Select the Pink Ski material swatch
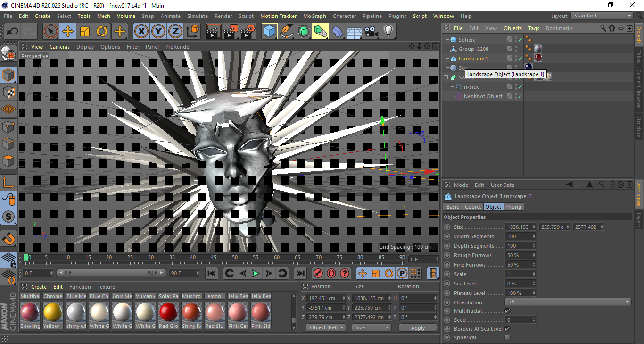This screenshot has width=644, height=344. pyautogui.click(x=260, y=312)
